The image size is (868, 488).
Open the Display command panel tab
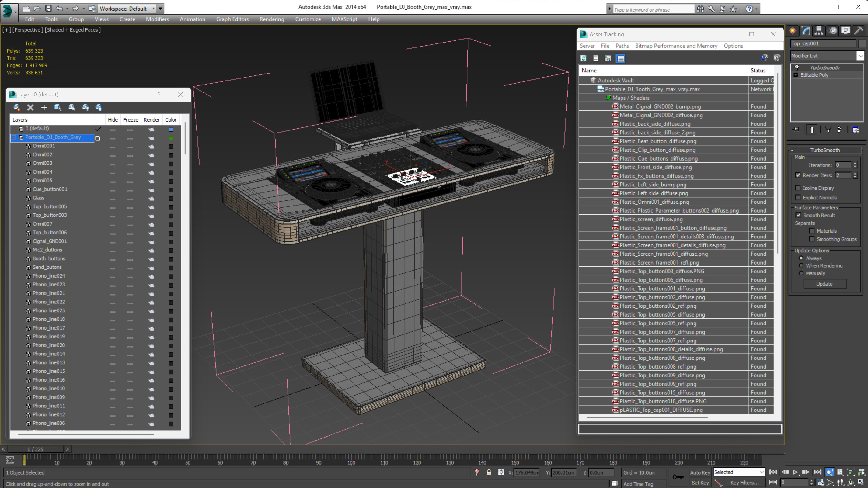[845, 31]
